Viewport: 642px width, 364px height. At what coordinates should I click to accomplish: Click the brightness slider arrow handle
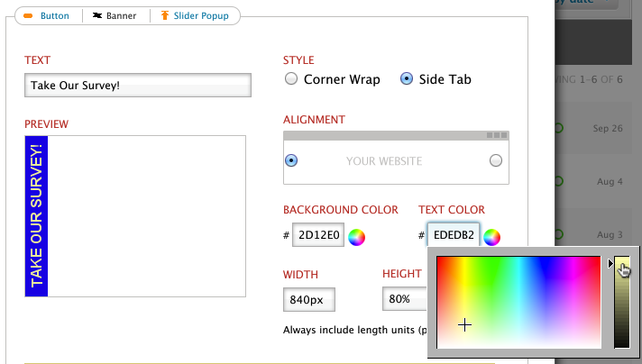pos(611,264)
